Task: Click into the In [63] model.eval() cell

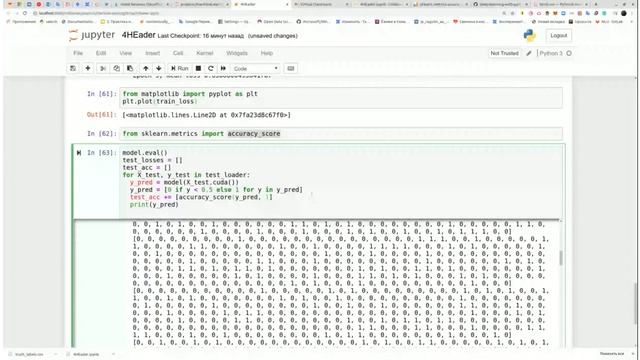Action: point(341,182)
